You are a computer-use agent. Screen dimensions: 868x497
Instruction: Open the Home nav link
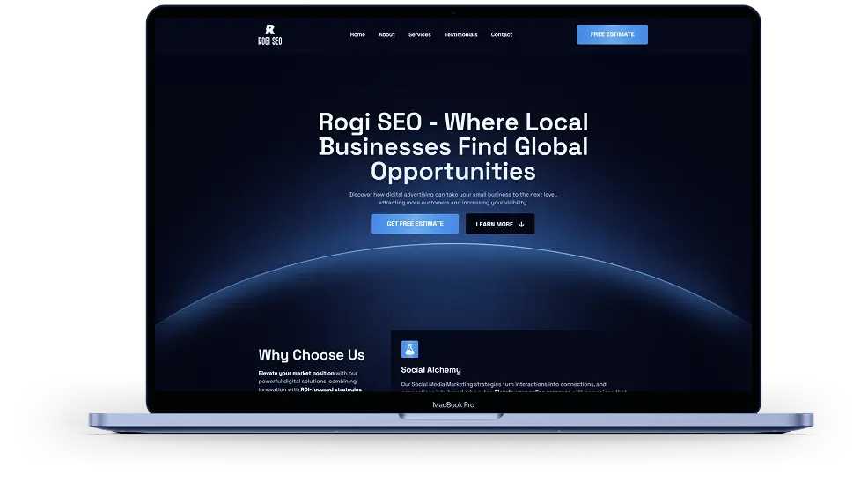(x=357, y=35)
